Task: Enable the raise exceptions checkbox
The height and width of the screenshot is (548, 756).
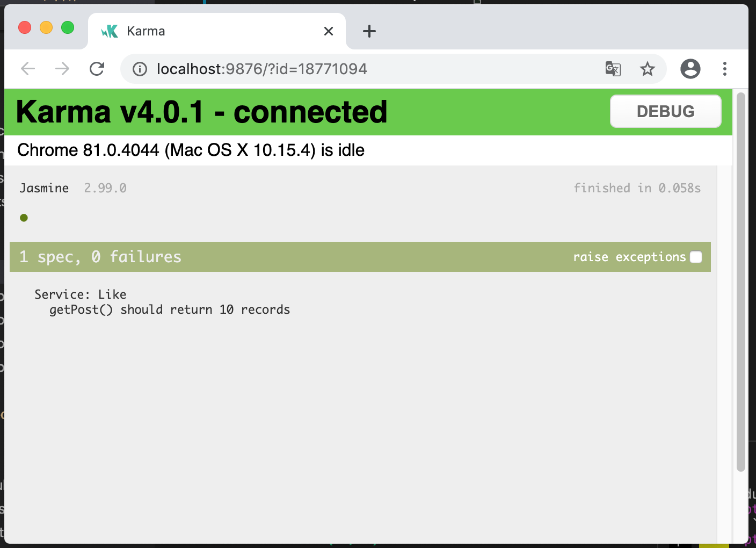Action: click(696, 257)
